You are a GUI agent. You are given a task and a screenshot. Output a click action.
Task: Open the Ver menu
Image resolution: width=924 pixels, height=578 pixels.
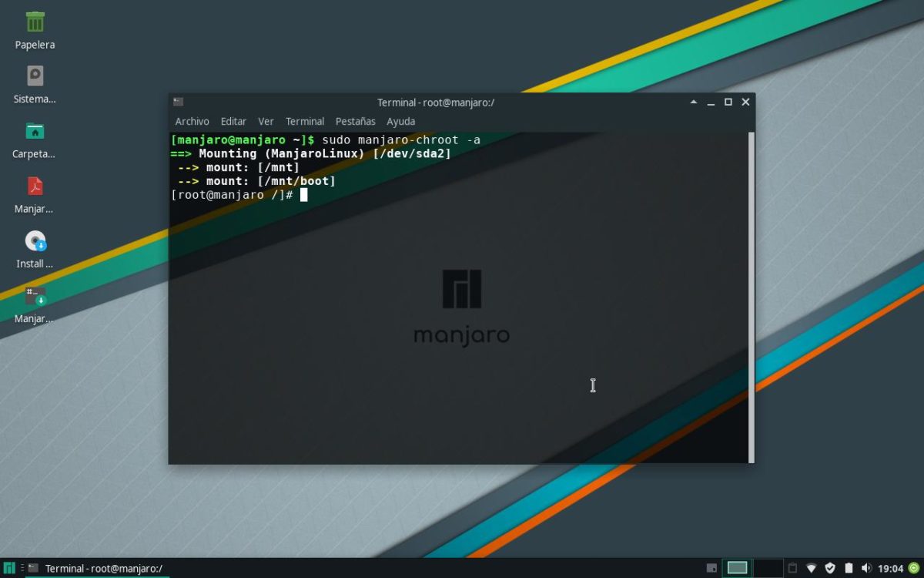coord(266,121)
